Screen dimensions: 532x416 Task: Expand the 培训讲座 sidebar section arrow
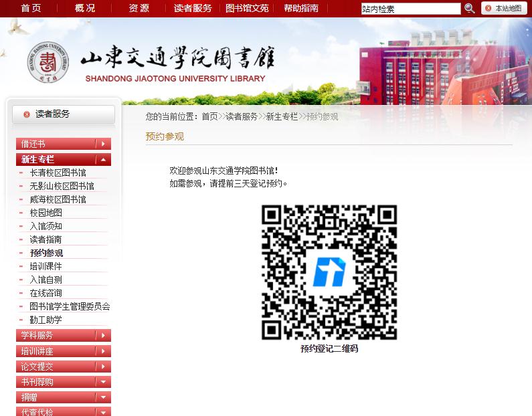coord(103,351)
